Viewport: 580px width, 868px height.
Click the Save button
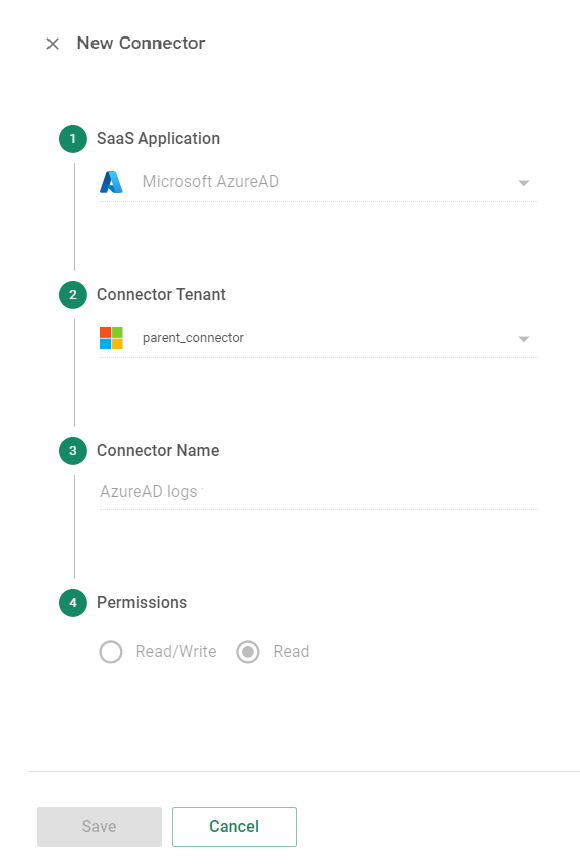pyautogui.click(x=98, y=826)
